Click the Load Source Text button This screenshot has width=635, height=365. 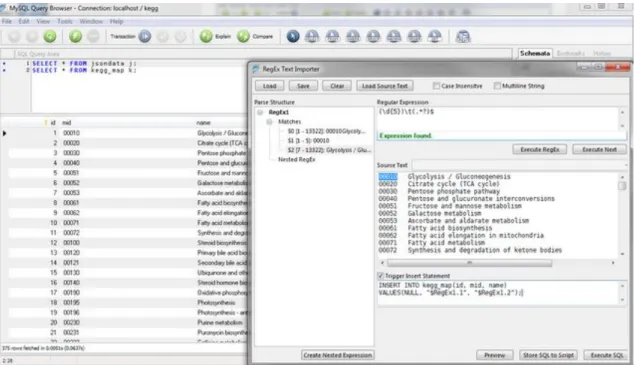click(385, 86)
